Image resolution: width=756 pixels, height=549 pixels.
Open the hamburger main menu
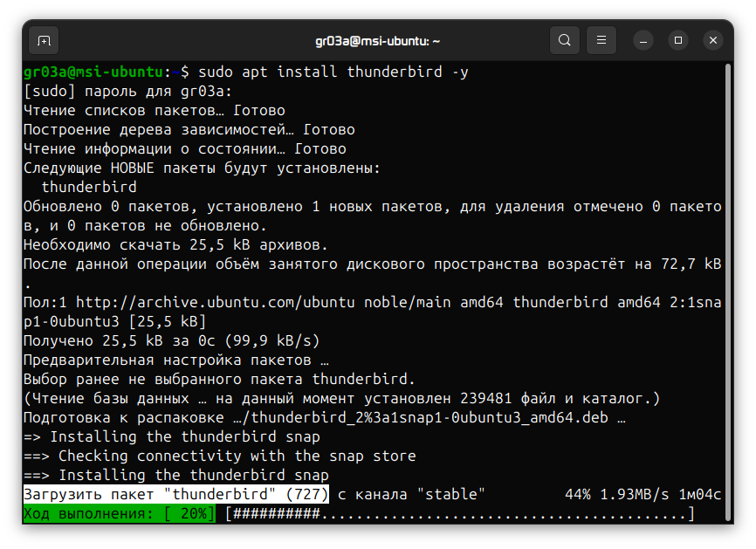coord(601,40)
